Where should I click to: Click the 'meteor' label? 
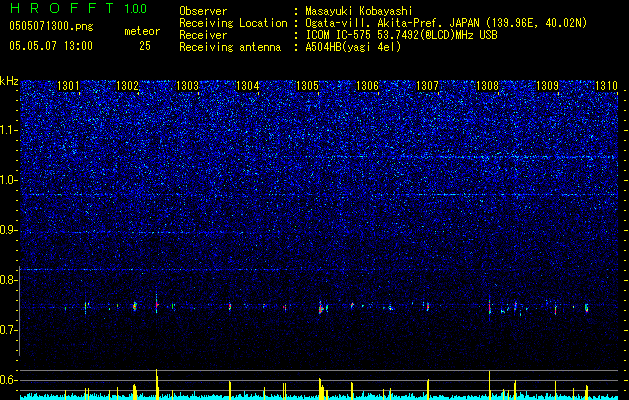pyautogui.click(x=142, y=31)
